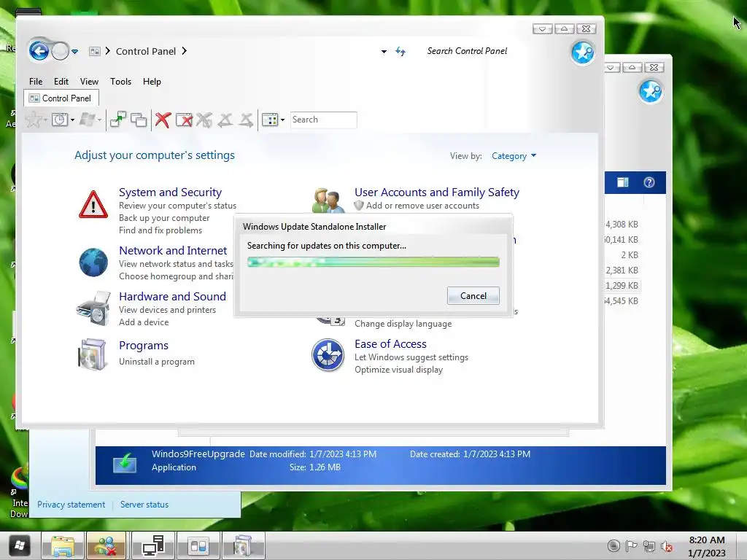Image resolution: width=747 pixels, height=560 pixels.
Task: Open the View by Category dropdown
Action: 514,156
